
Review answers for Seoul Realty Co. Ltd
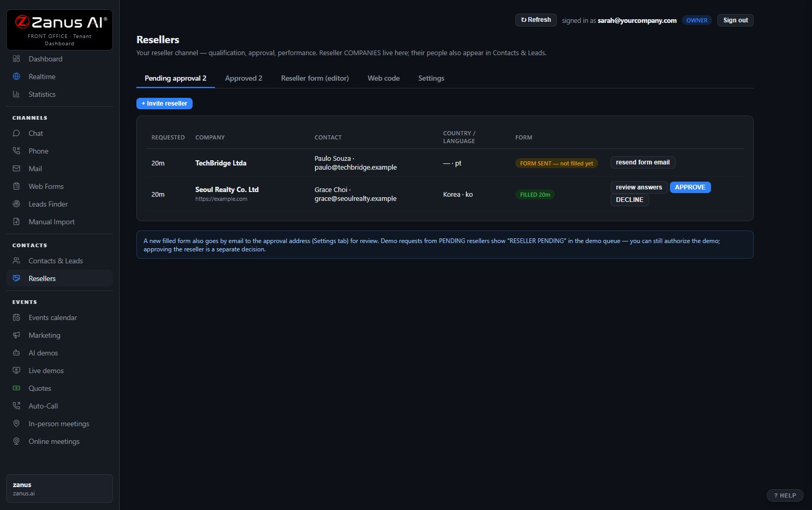[639, 187]
